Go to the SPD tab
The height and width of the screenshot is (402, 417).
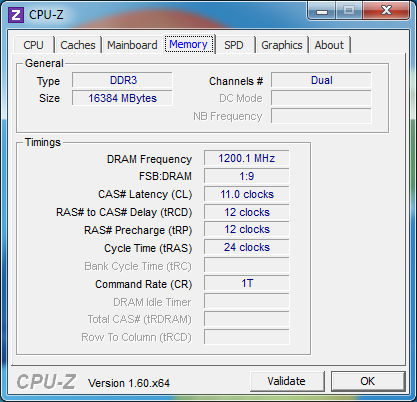234,45
